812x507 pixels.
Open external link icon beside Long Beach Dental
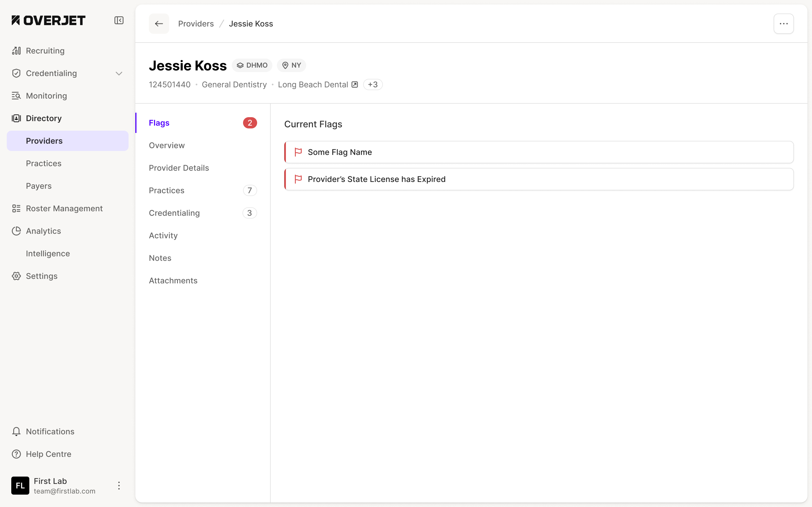(355, 84)
